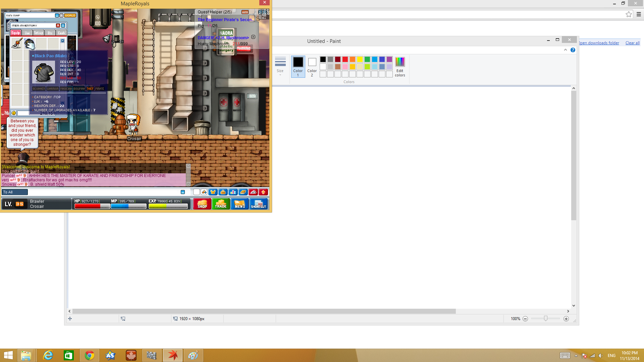Open the in-game SHOP button
This screenshot has height=362, width=644.
202,204
